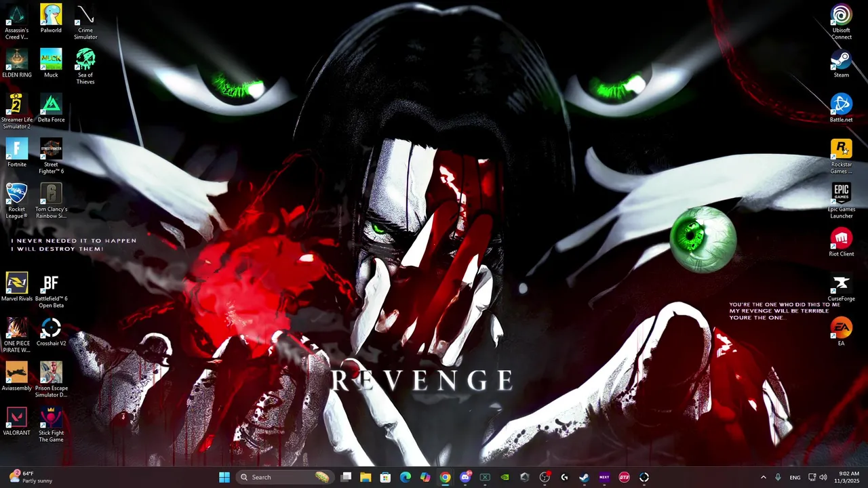Click the Rockstar Games Launcher icon
The width and height of the screenshot is (868, 488).
point(841,156)
